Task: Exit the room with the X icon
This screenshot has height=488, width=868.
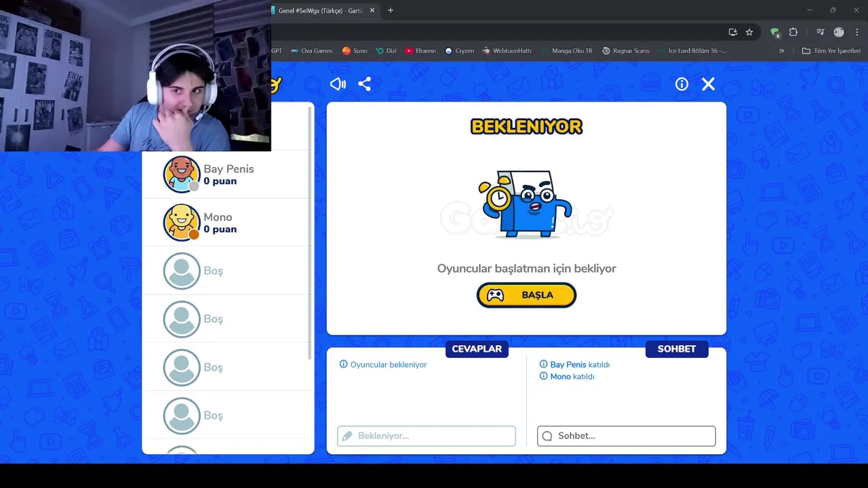Action: [708, 84]
